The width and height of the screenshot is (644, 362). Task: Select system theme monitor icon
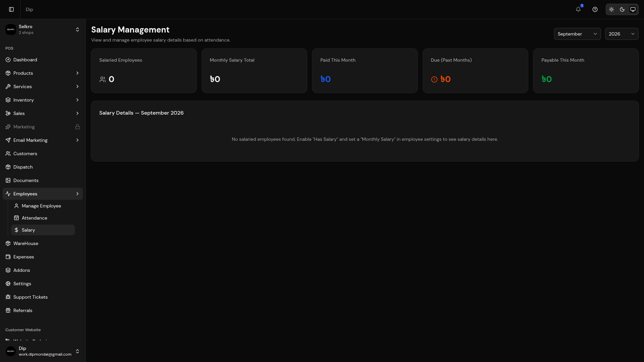pos(633,9)
